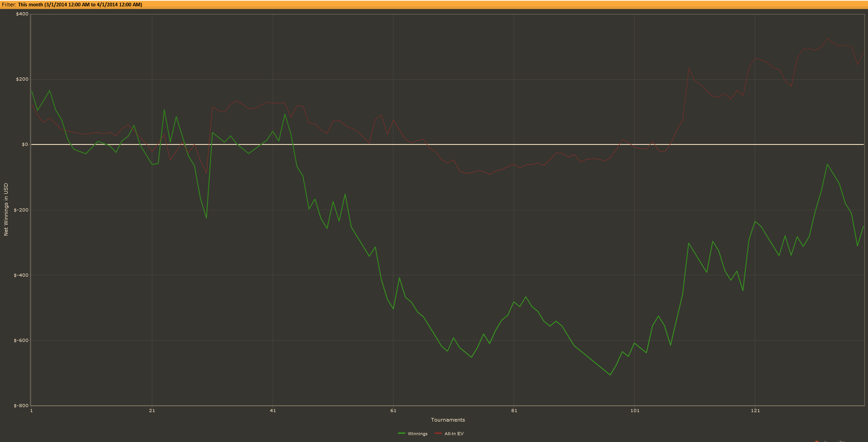Screen dimensions: 868x442
Task: Click the red All-In EV legend swatch
Action: point(438,433)
